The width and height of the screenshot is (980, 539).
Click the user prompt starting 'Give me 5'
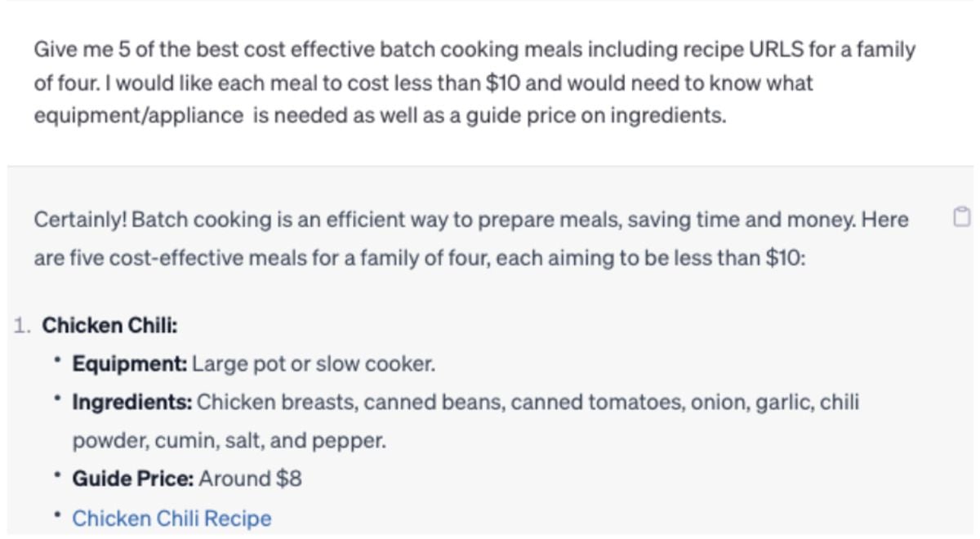[474, 82]
